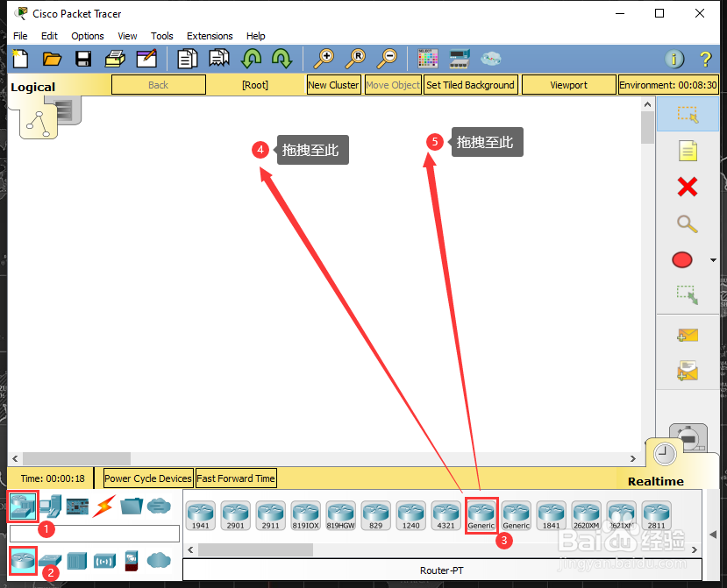The image size is (727, 588).
Task: Choose the Select tool in right panel
Action: (x=688, y=115)
